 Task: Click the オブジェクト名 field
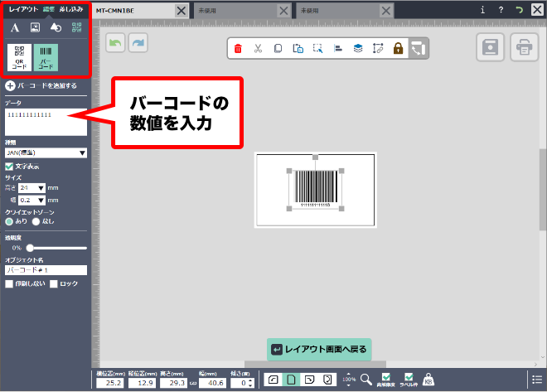46,270
